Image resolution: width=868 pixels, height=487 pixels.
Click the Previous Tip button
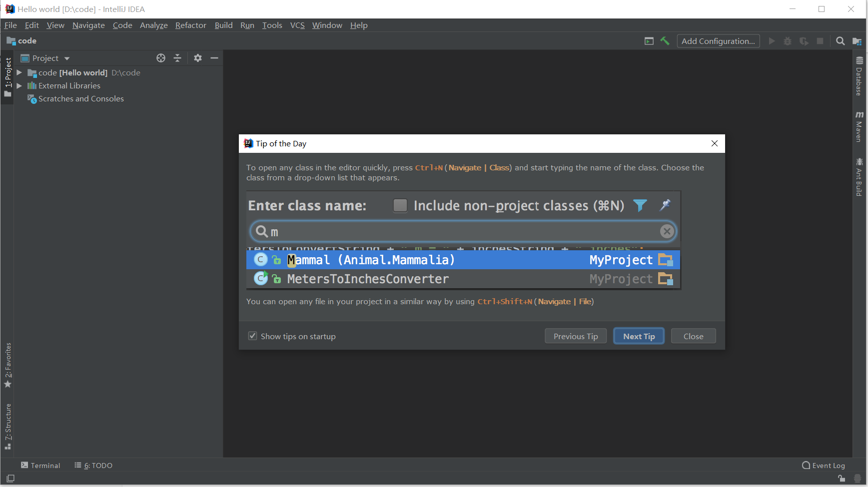click(x=576, y=336)
